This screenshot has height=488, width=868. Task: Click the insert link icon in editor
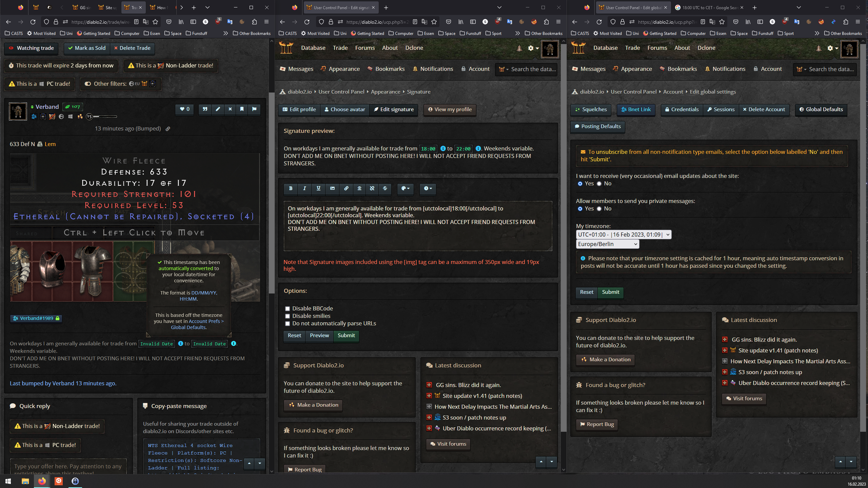tap(346, 188)
